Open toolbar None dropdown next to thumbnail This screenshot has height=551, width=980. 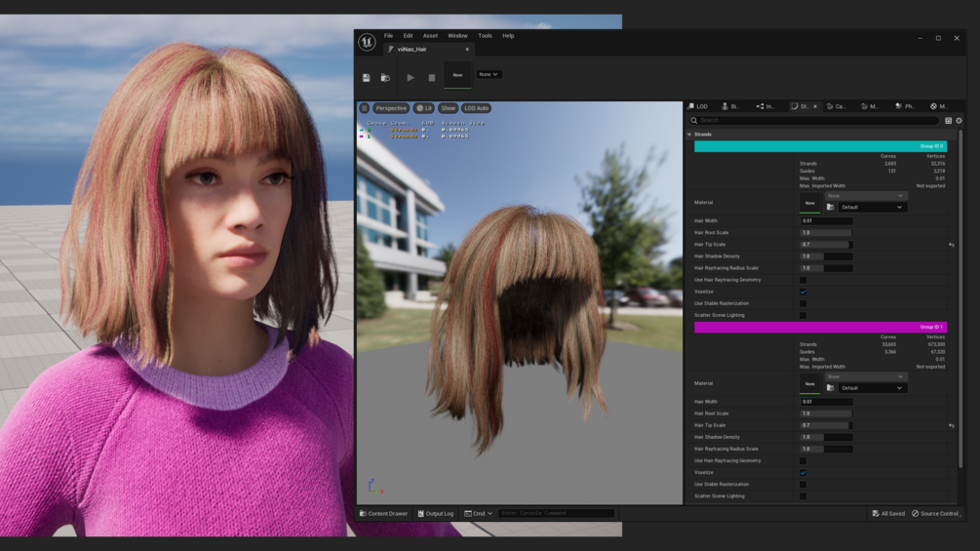click(x=489, y=74)
